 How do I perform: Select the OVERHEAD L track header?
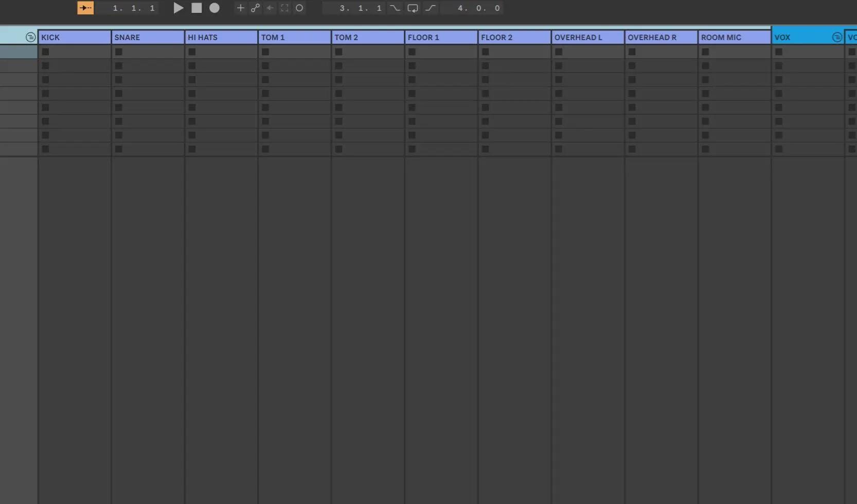[588, 37]
